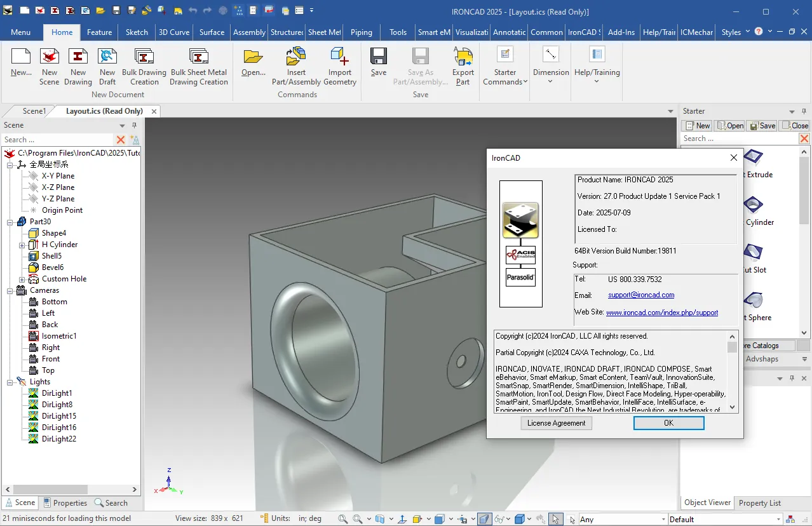Click Insert Part/Assembly icon

click(296, 57)
